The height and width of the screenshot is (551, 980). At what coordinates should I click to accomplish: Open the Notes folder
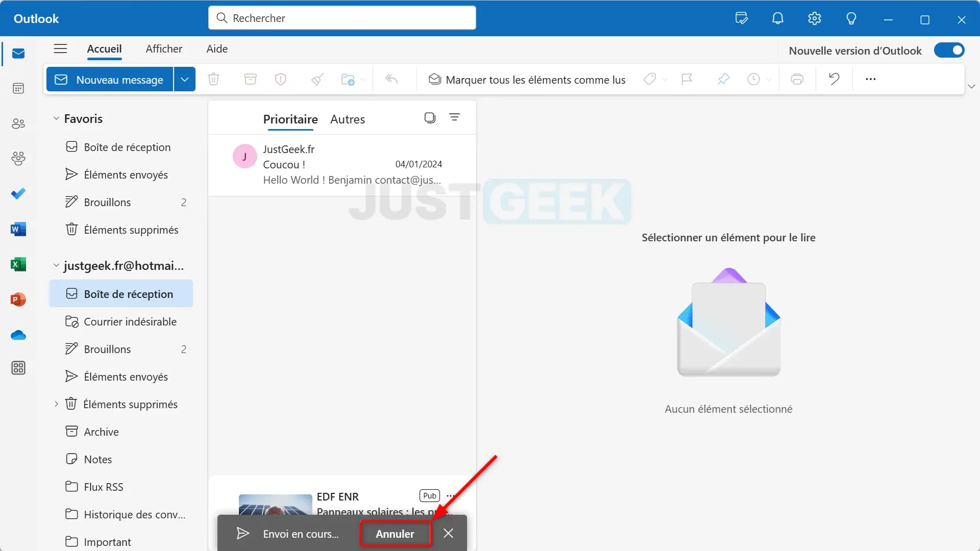[121, 460]
